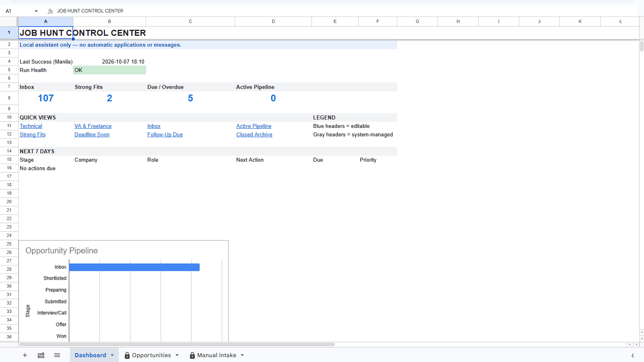Click the Due / Overdue value 5

coord(190,98)
